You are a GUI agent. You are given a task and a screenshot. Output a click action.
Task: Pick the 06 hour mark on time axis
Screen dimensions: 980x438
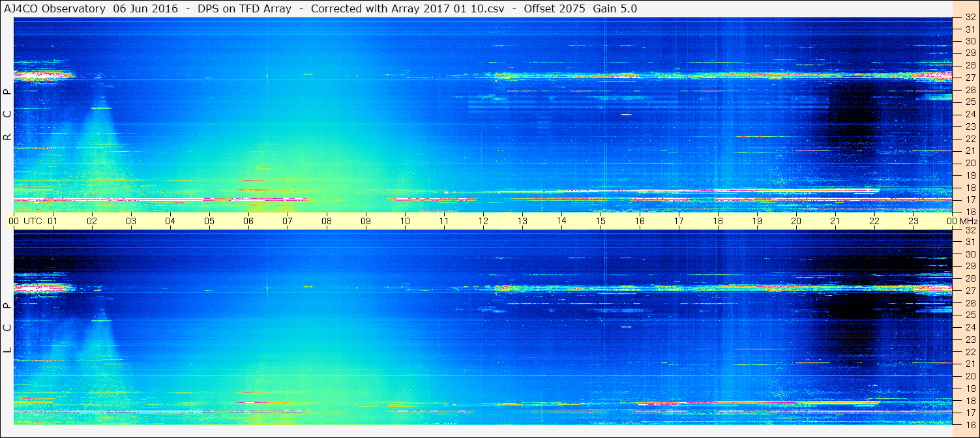click(248, 221)
